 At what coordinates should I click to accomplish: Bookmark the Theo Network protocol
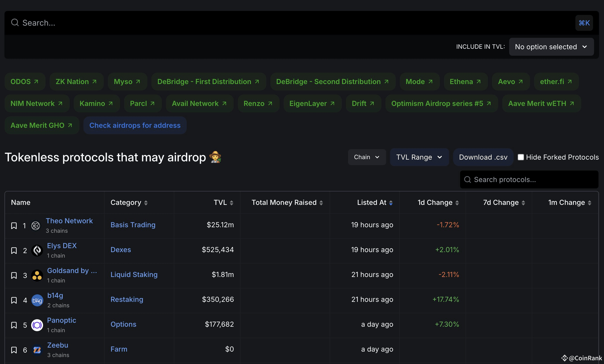click(x=14, y=226)
